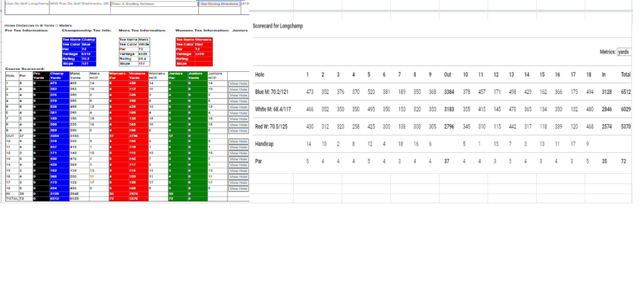Click View Hole for hole 17
644x286 pixels.
(238, 183)
